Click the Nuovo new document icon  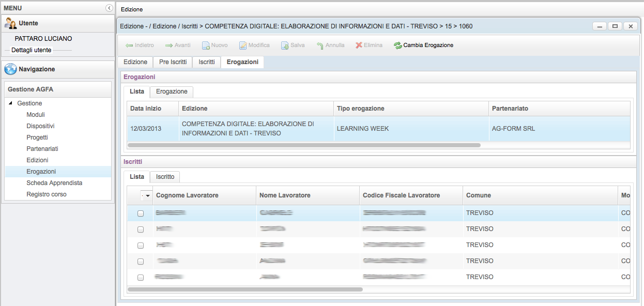pyautogui.click(x=206, y=45)
